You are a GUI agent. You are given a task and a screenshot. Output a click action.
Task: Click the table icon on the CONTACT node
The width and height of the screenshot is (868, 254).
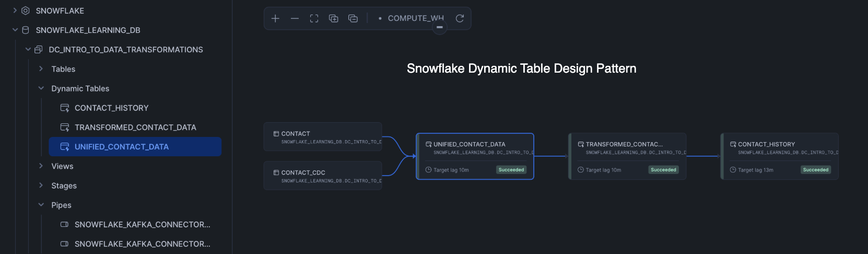pyautogui.click(x=276, y=134)
